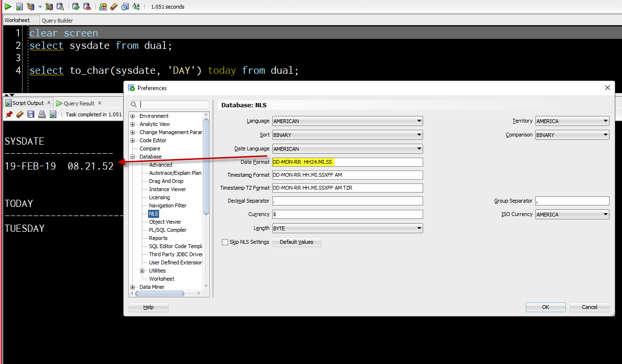Click the SQL Tuning Advisor icon
This screenshot has height=364, width=622.
click(60, 7)
